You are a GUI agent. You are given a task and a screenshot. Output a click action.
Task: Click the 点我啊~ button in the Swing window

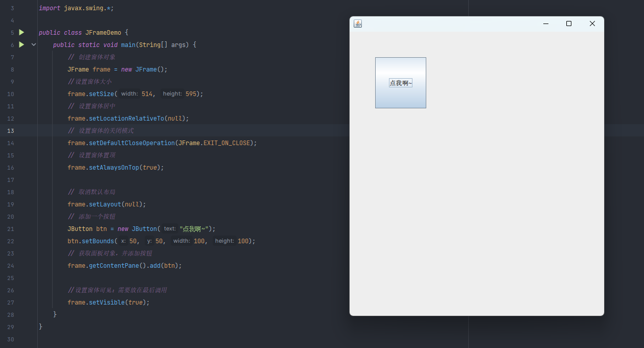tap(401, 83)
